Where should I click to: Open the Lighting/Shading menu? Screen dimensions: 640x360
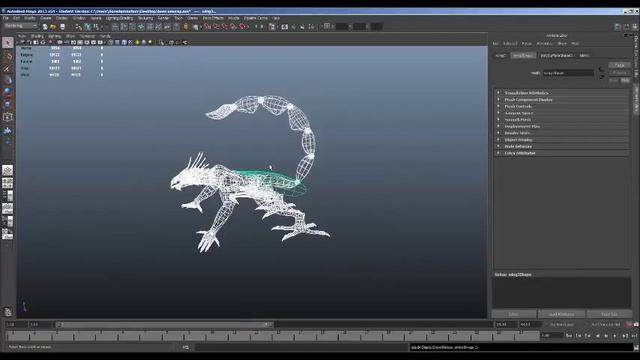pyautogui.click(x=119, y=18)
